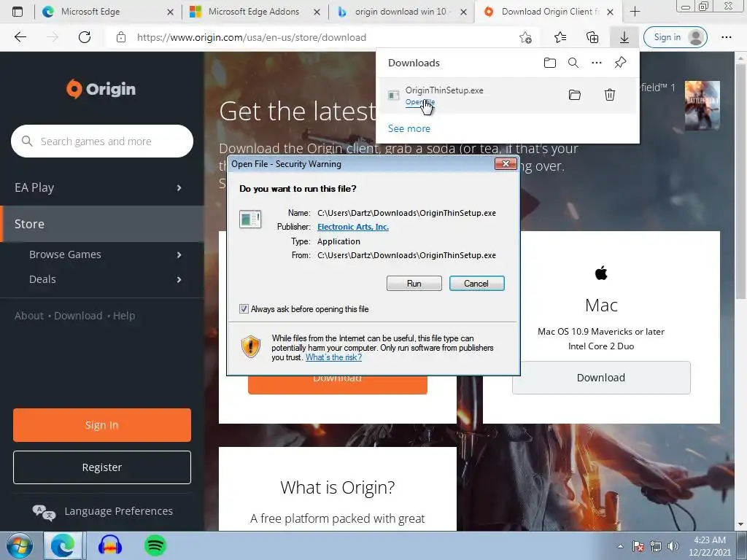
Task: Show hidden tray icons arrow
Action: point(620,546)
